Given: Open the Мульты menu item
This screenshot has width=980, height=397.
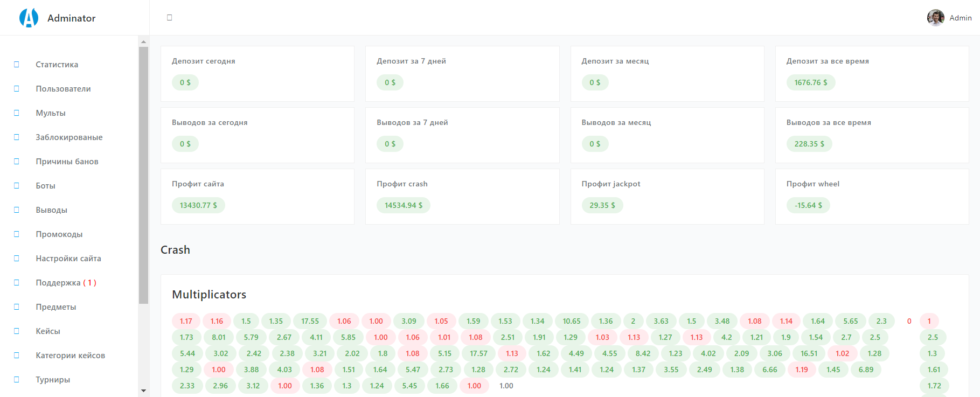Looking at the screenshot, I should [x=51, y=113].
